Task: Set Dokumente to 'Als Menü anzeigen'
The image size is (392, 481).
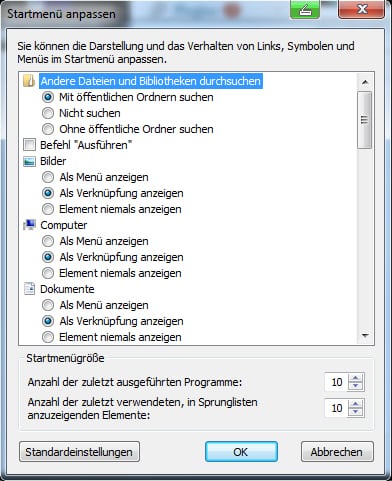Action: tap(48, 305)
